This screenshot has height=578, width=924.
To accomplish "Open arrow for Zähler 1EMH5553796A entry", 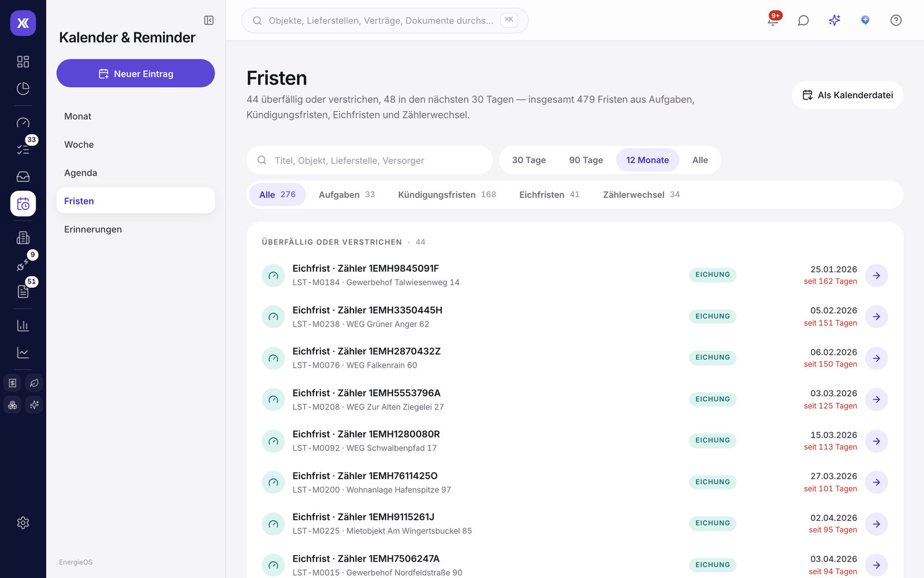I will click(x=876, y=399).
